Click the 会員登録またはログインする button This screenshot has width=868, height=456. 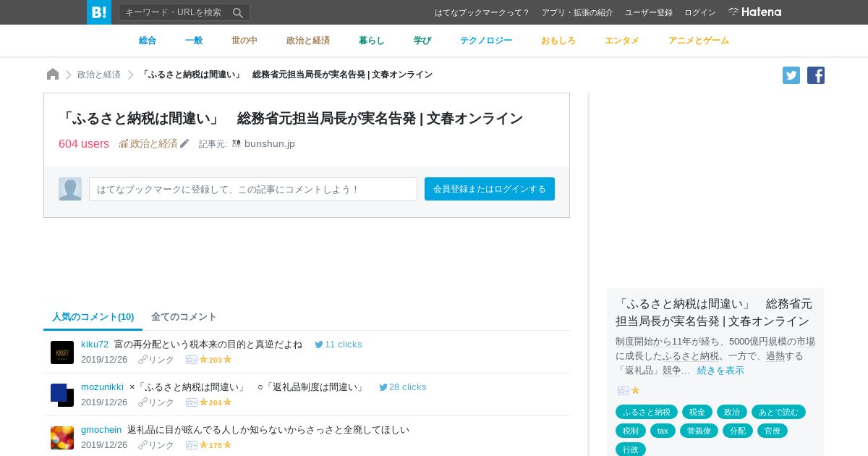point(490,189)
